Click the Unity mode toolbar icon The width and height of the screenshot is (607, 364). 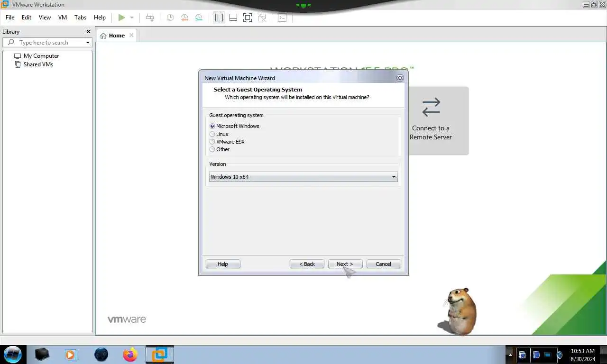click(x=262, y=18)
